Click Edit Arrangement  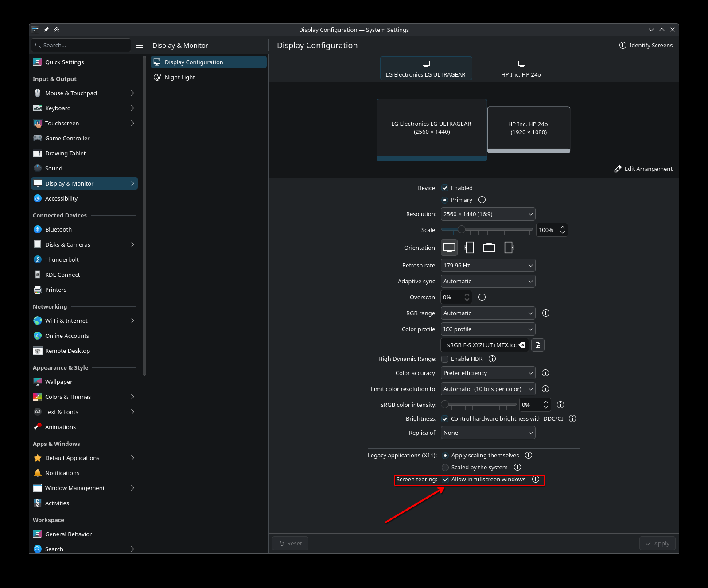[643, 169]
